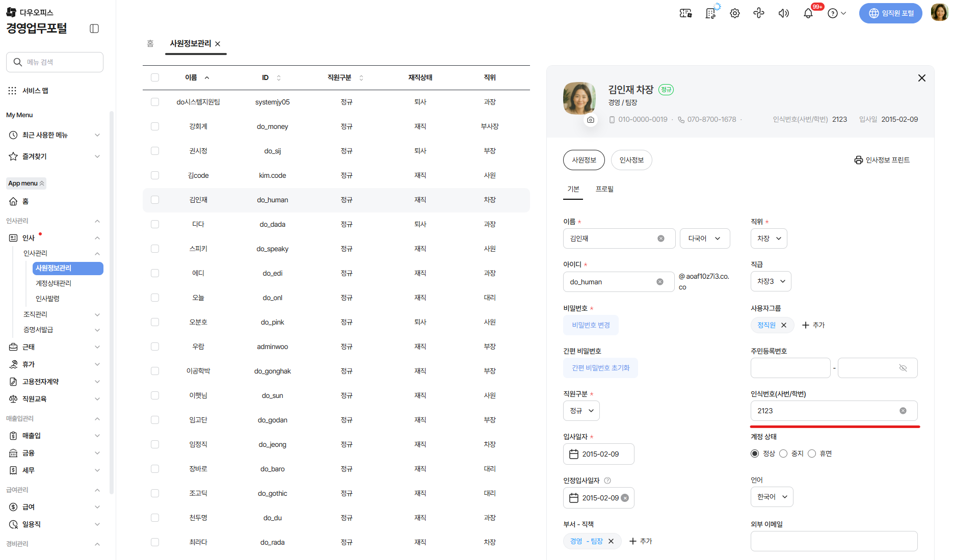
Task: Toggle the sidebar collapse icon
Action: click(94, 29)
